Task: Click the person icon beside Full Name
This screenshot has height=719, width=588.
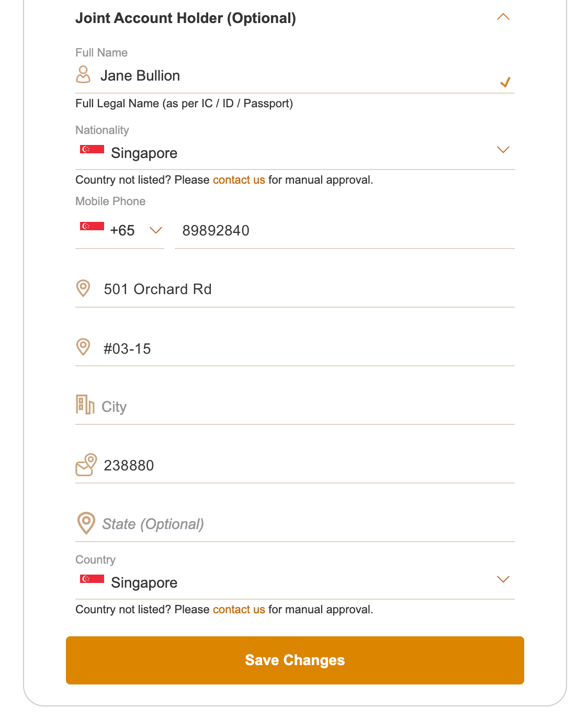Action: tap(83, 74)
